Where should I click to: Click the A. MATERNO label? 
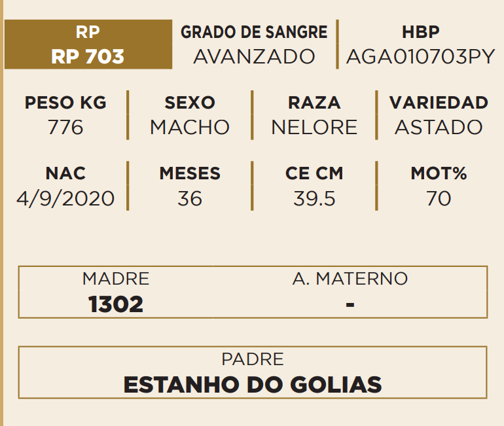point(350,279)
